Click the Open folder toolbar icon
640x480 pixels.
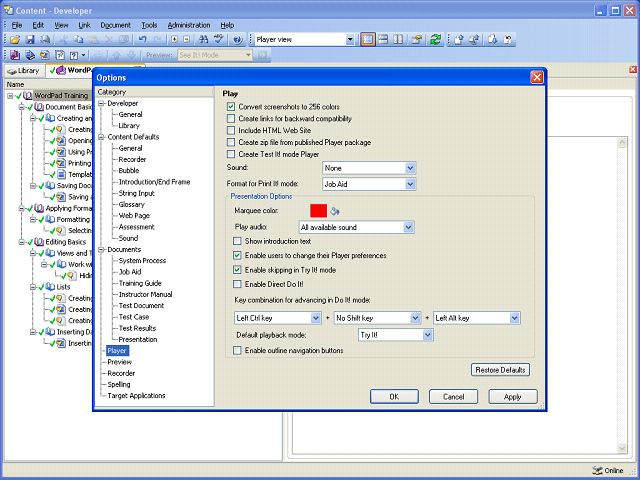(x=15, y=40)
